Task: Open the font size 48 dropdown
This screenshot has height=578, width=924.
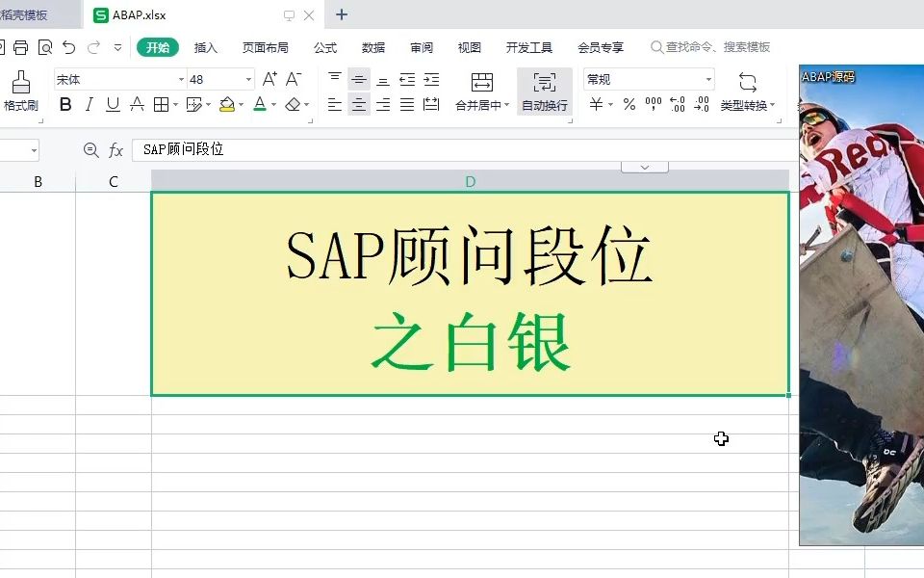Action: click(x=218, y=78)
